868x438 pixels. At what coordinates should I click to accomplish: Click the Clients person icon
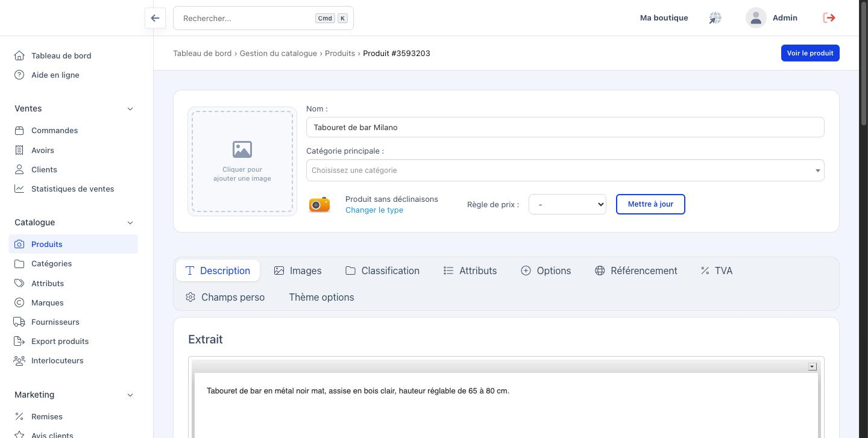click(19, 169)
